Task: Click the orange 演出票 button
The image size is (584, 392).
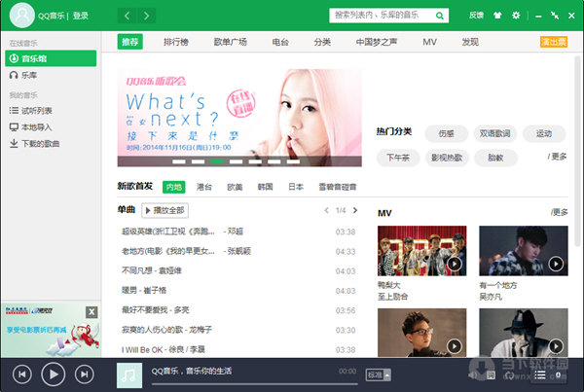Action: 554,42
